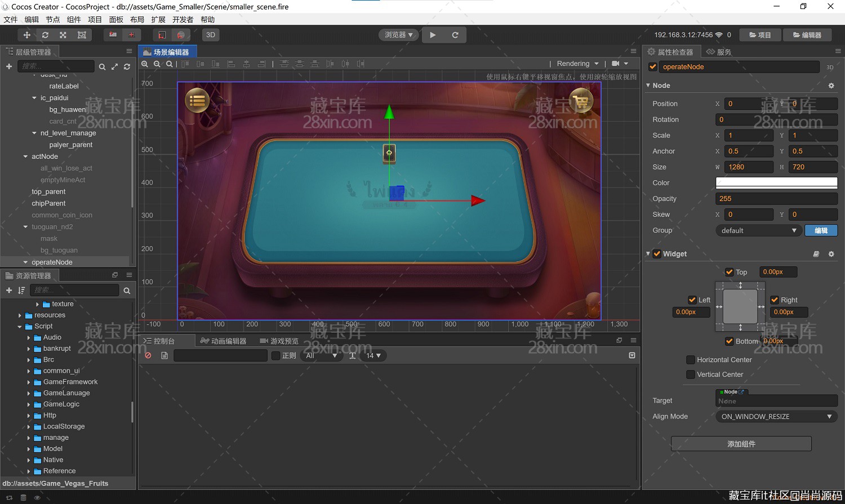The width and height of the screenshot is (845, 504).
Task: Open the scene camera options dropdown
Action: (x=620, y=64)
